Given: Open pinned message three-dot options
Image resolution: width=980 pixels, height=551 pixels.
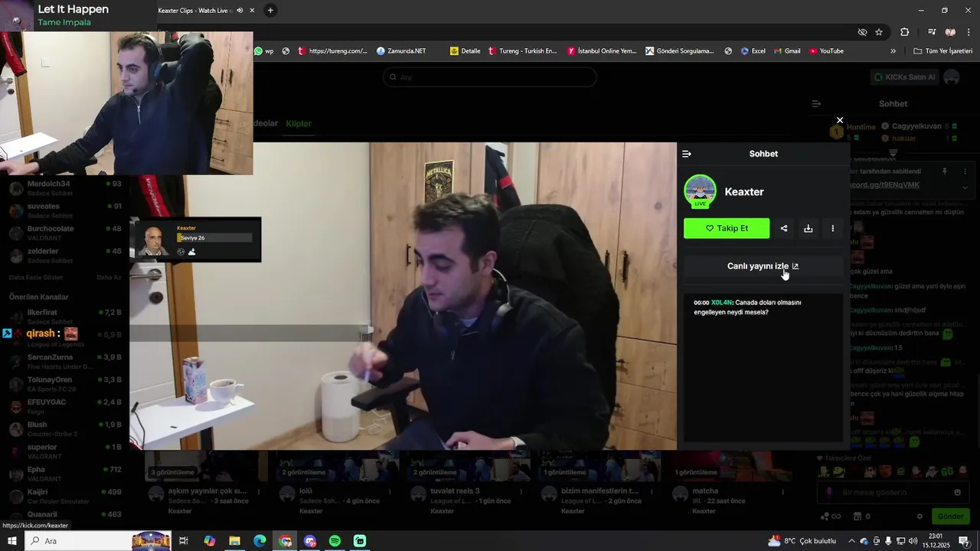Looking at the screenshot, I should pos(965,171).
